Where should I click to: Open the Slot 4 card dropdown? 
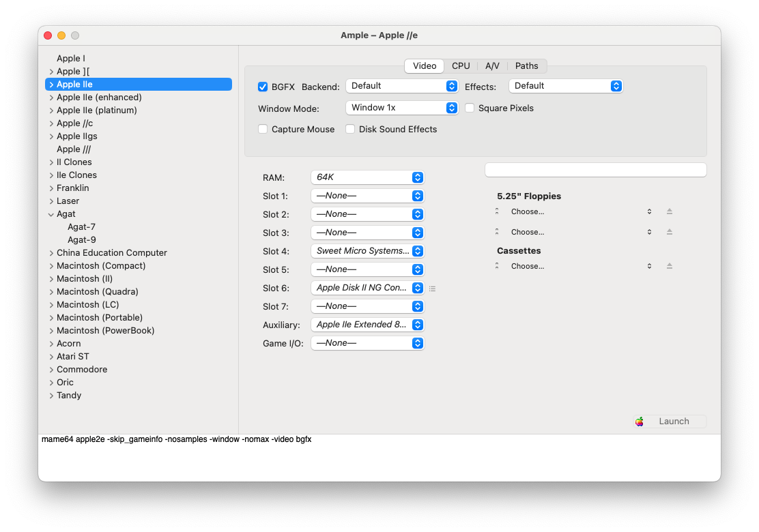pyautogui.click(x=367, y=251)
